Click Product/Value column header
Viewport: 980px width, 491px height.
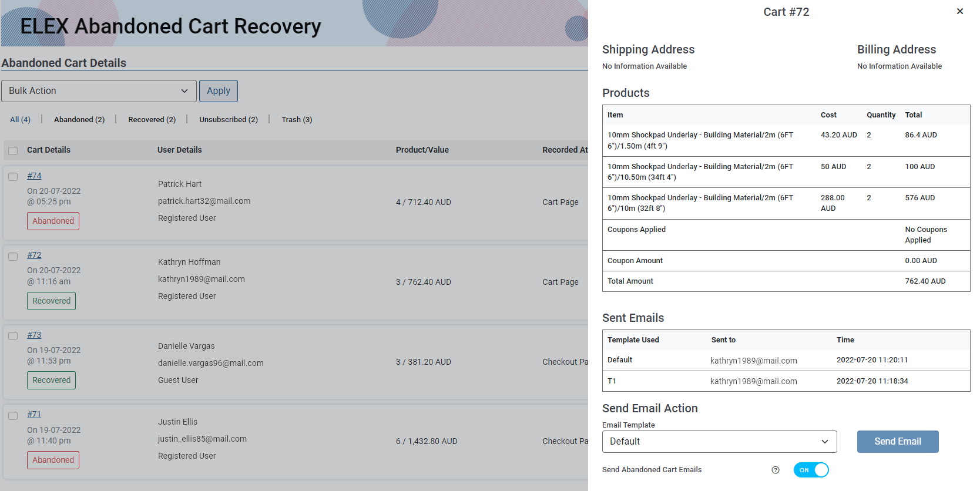tap(422, 150)
